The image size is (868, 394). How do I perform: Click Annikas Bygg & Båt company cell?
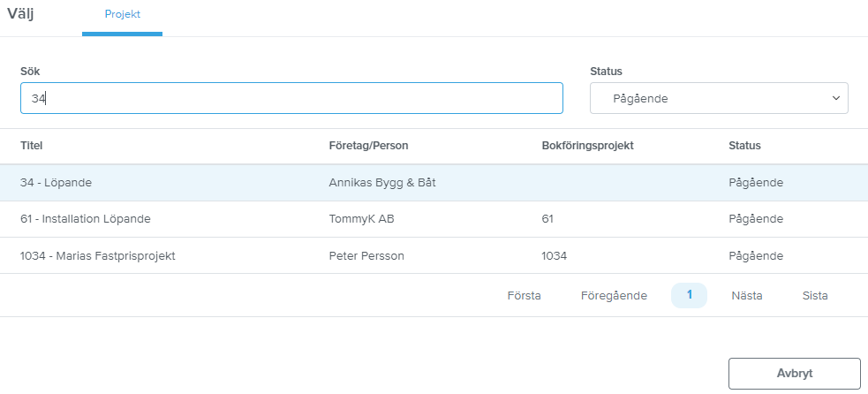tap(382, 182)
